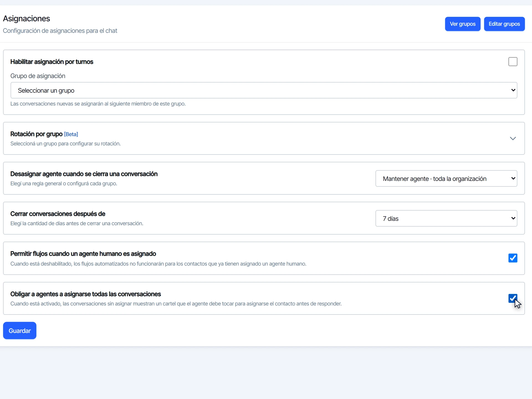
Task: Click the Editar grupos button
Action: (504, 24)
